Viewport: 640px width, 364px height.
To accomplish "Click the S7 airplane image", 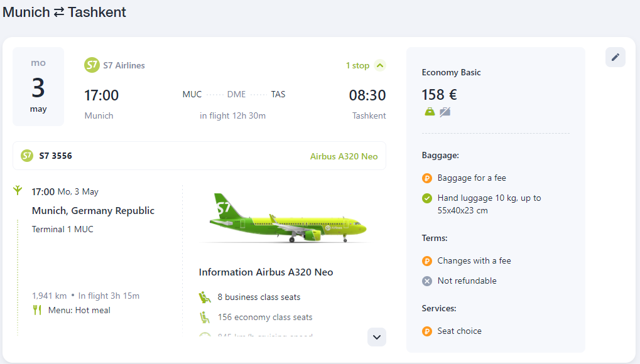I will (288, 218).
